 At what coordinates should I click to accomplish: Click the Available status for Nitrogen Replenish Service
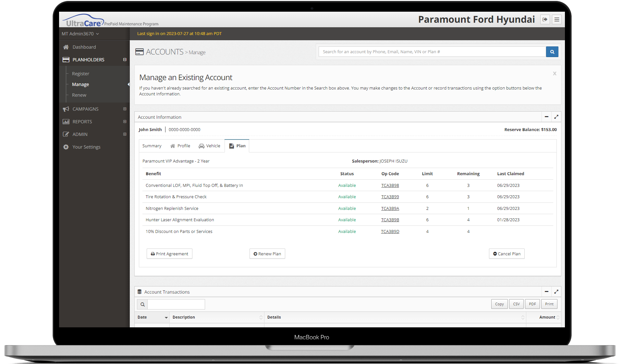[x=347, y=209]
